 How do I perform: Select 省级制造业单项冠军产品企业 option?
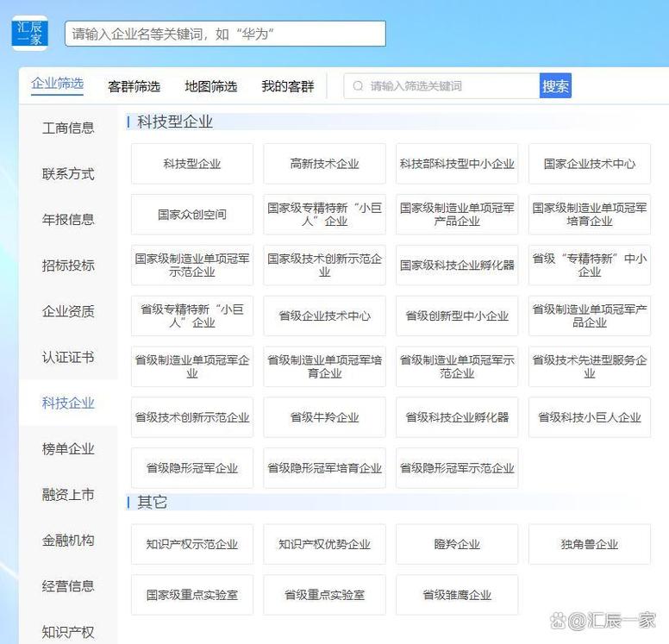[x=590, y=316]
